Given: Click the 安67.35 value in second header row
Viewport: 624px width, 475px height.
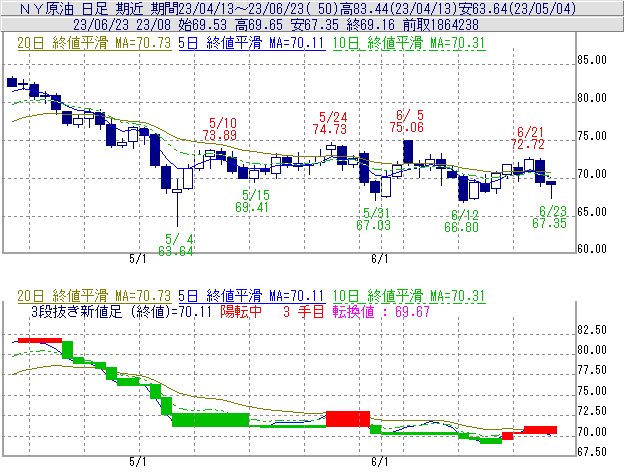Looking at the screenshot, I should point(315,25).
